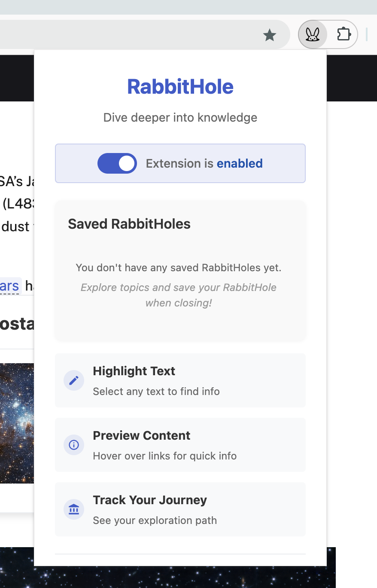Click the bookmark star in the toolbar
Image resolution: width=377 pixels, height=588 pixels.
click(x=270, y=35)
